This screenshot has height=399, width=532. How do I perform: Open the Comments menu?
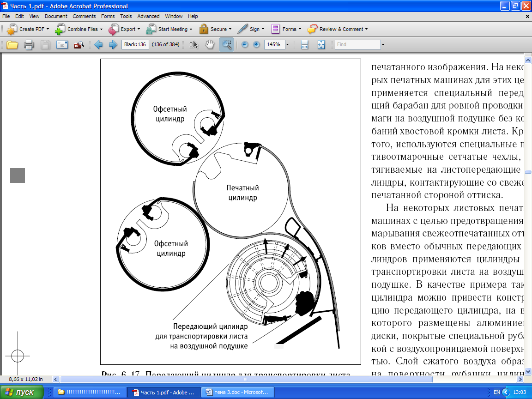tap(84, 16)
